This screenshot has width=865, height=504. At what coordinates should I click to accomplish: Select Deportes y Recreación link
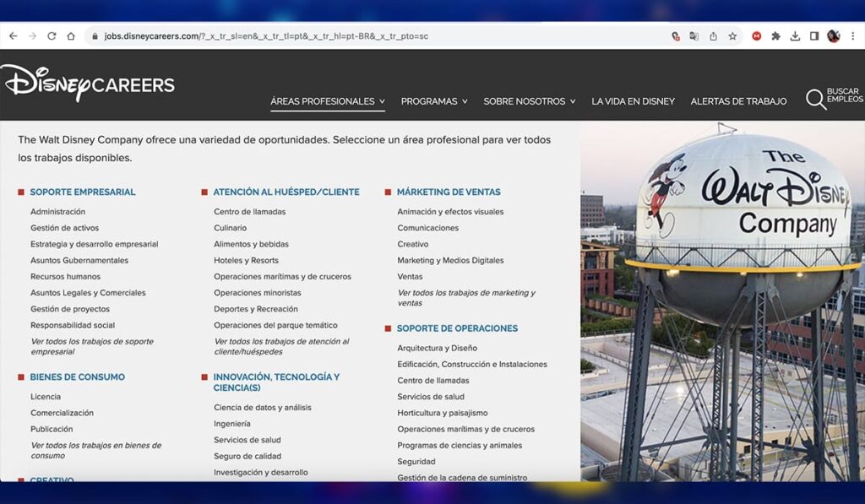click(x=256, y=309)
